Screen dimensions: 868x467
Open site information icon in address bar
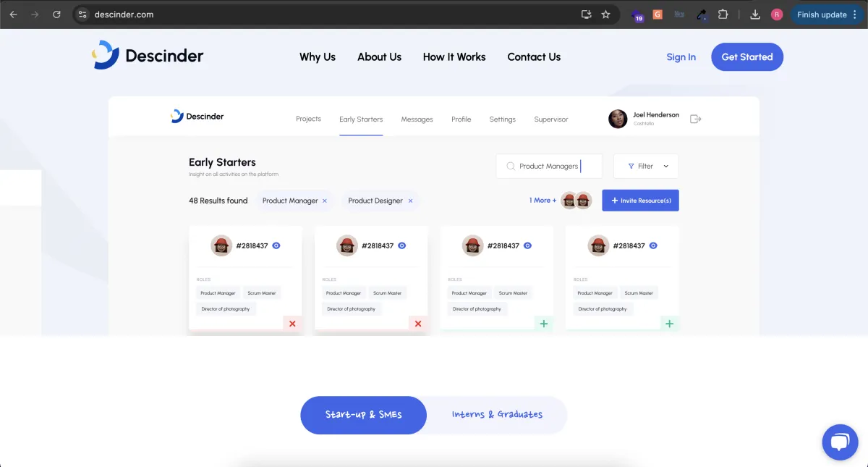click(x=82, y=14)
